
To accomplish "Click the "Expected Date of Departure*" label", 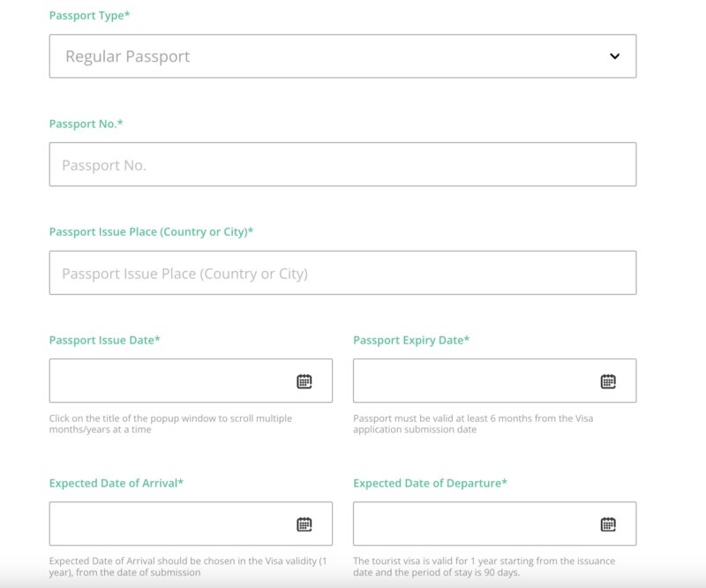I will 431,484.
